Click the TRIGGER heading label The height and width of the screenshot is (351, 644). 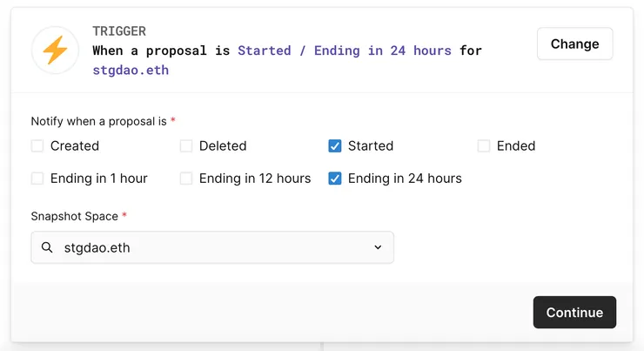pos(118,31)
